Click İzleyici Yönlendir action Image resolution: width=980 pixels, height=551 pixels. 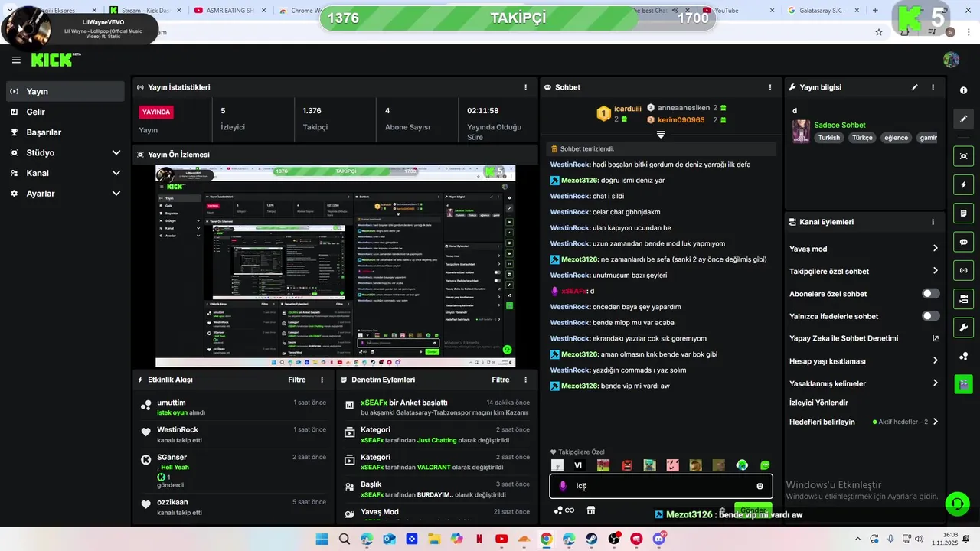(x=818, y=403)
